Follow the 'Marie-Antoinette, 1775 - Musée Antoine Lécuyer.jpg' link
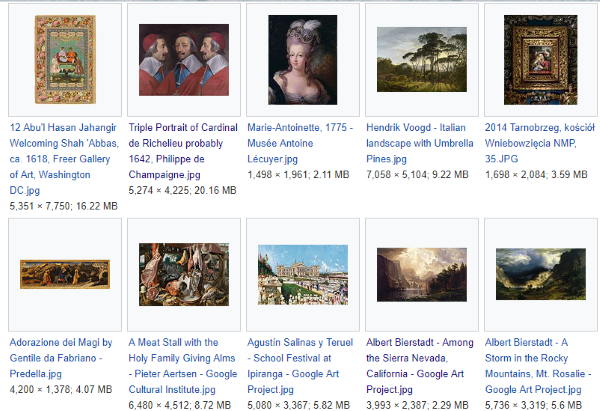 [300, 143]
